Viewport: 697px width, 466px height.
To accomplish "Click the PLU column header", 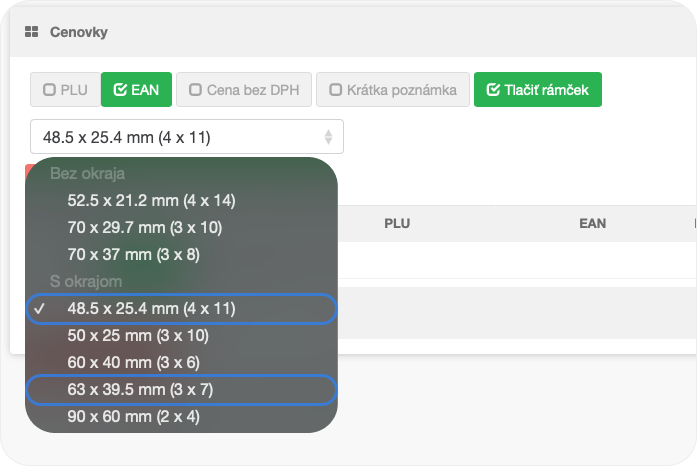I will coord(397,224).
